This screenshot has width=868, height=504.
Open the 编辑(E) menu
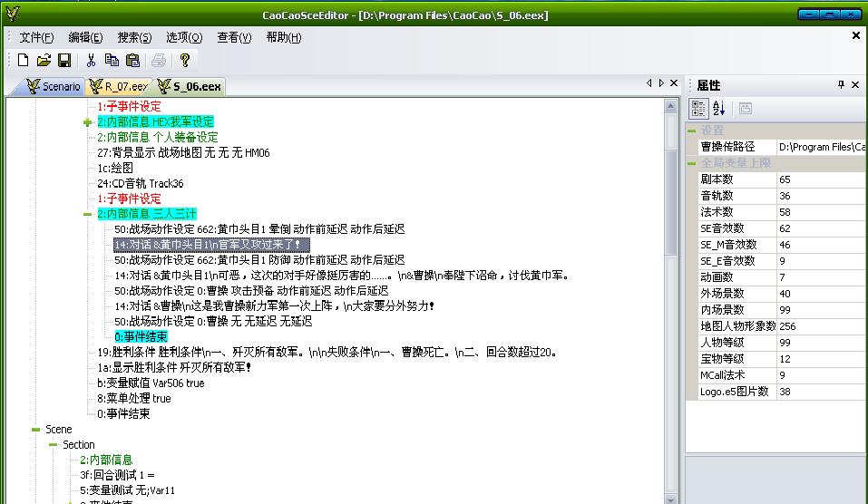(x=85, y=37)
